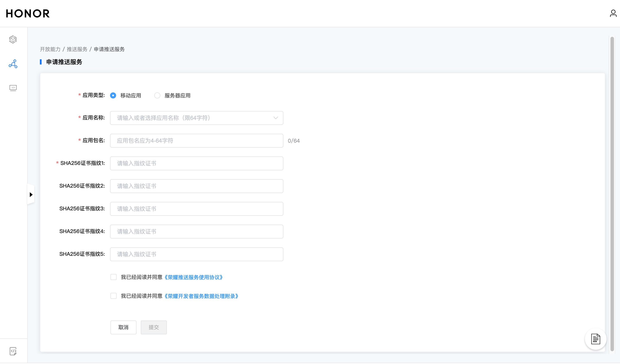The height and width of the screenshot is (364, 620).
Task: Click the HONOR logo
Action: click(x=28, y=13)
